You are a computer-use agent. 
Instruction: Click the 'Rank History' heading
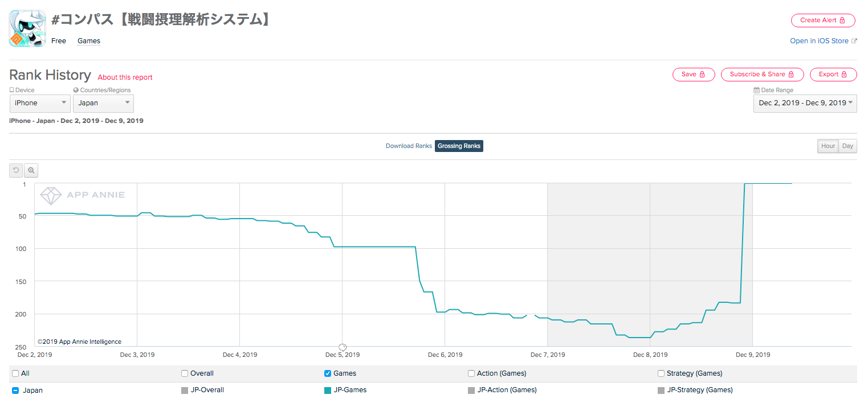(x=50, y=75)
